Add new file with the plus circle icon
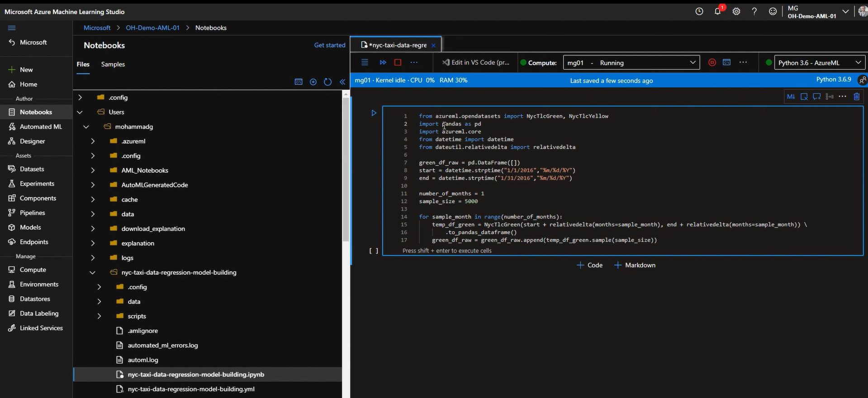 [x=313, y=82]
